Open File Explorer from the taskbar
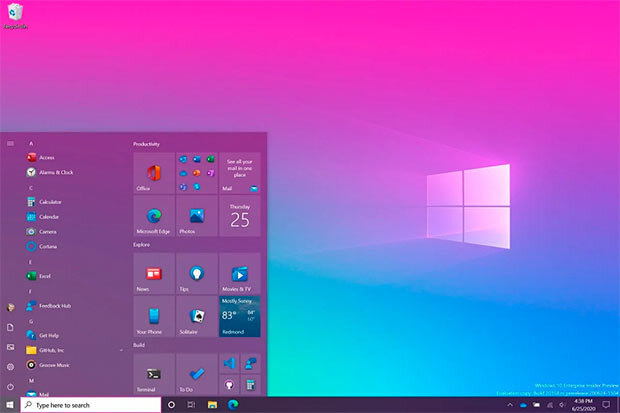This screenshot has height=413, width=620. pyautogui.click(x=212, y=405)
